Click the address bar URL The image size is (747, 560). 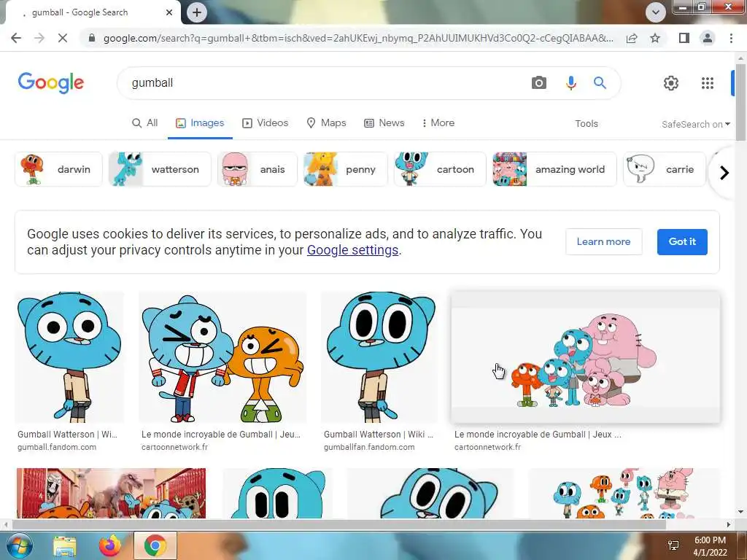coord(358,38)
